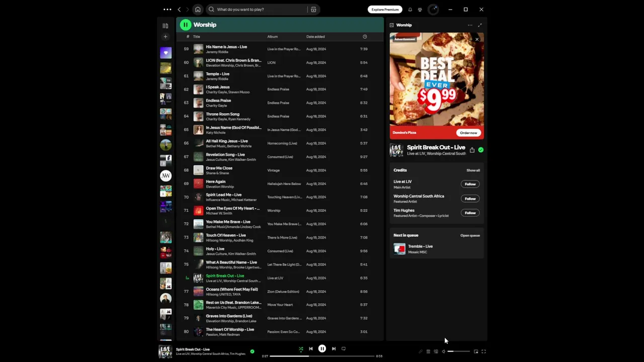Open album link 'Vintage' for Draw Me Close
The image size is (644, 362).
274,170
